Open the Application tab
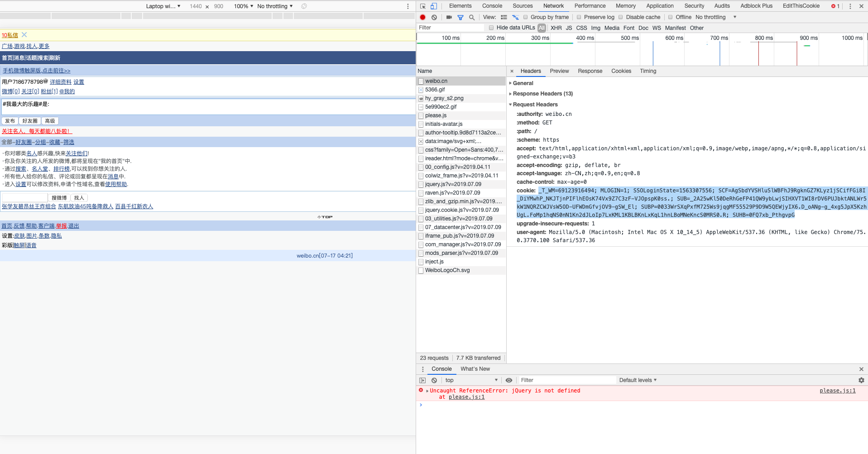 click(660, 6)
